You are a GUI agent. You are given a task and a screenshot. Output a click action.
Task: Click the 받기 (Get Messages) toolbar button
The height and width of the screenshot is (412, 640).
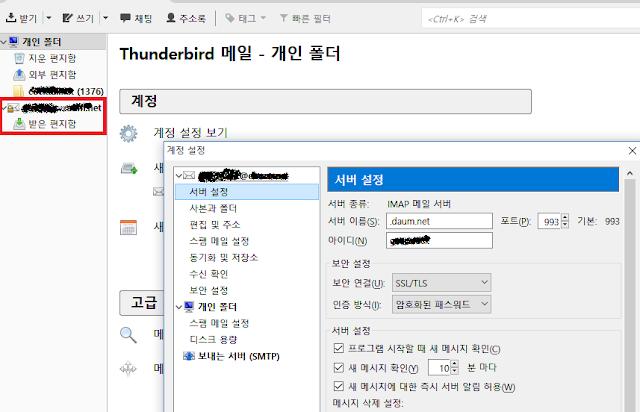click(21, 18)
